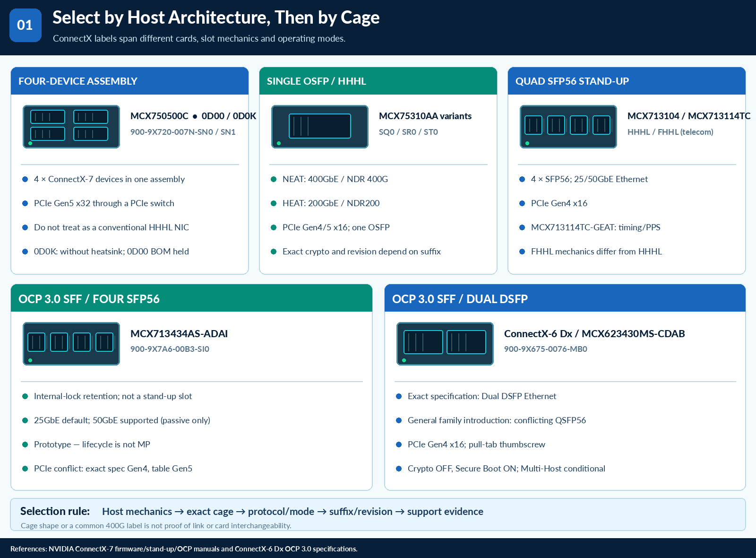
Task: Click the 01 slide number badge
Action: [x=26, y=25]
